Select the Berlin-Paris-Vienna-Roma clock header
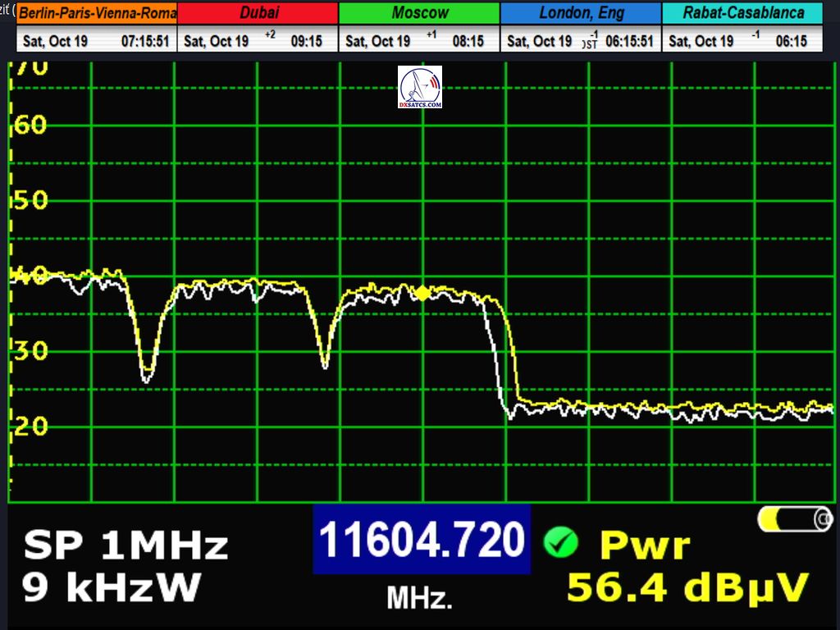 pos(97,13)
